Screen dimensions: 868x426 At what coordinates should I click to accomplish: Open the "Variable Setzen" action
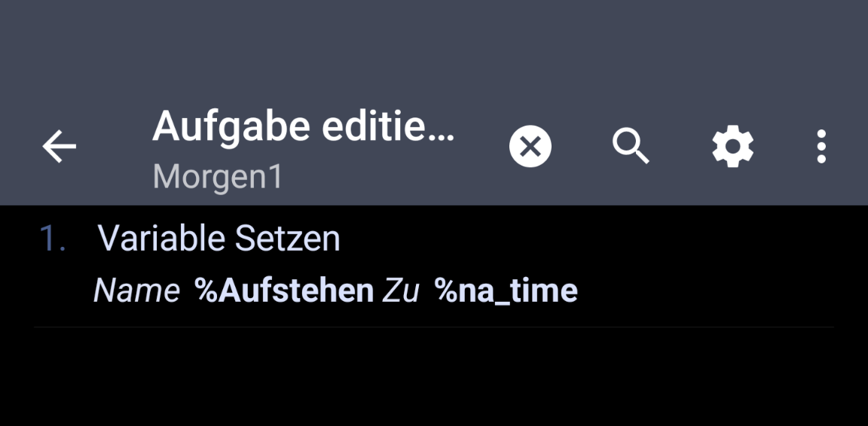(219, 239)
